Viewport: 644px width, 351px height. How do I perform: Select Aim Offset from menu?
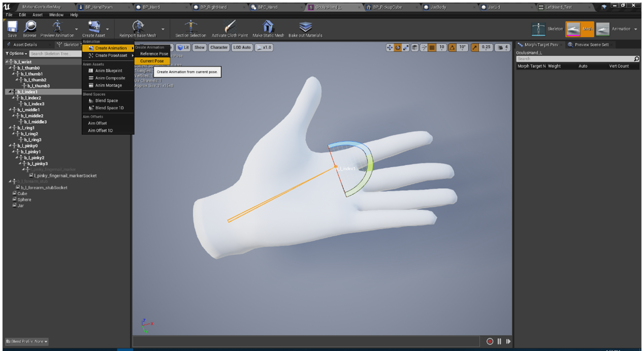(x=97, y=123)
